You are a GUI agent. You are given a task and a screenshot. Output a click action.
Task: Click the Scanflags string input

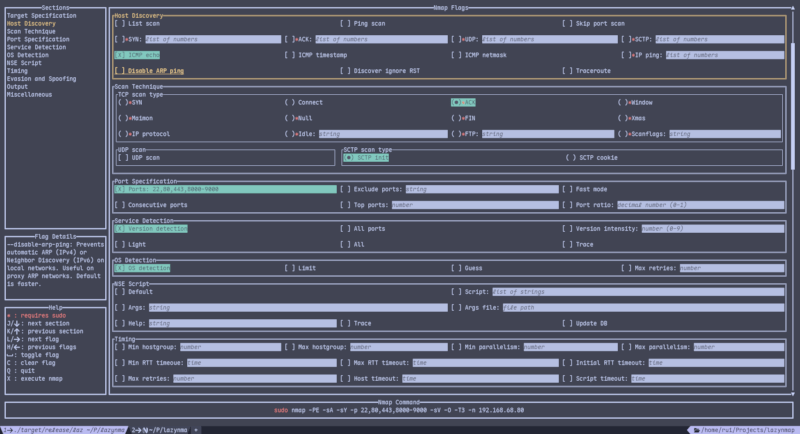[725, 134]
